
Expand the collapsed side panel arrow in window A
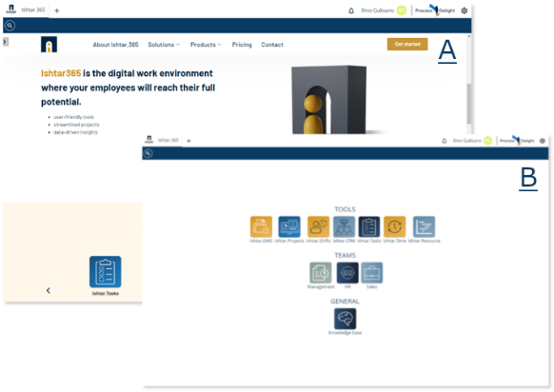[5, 42]
